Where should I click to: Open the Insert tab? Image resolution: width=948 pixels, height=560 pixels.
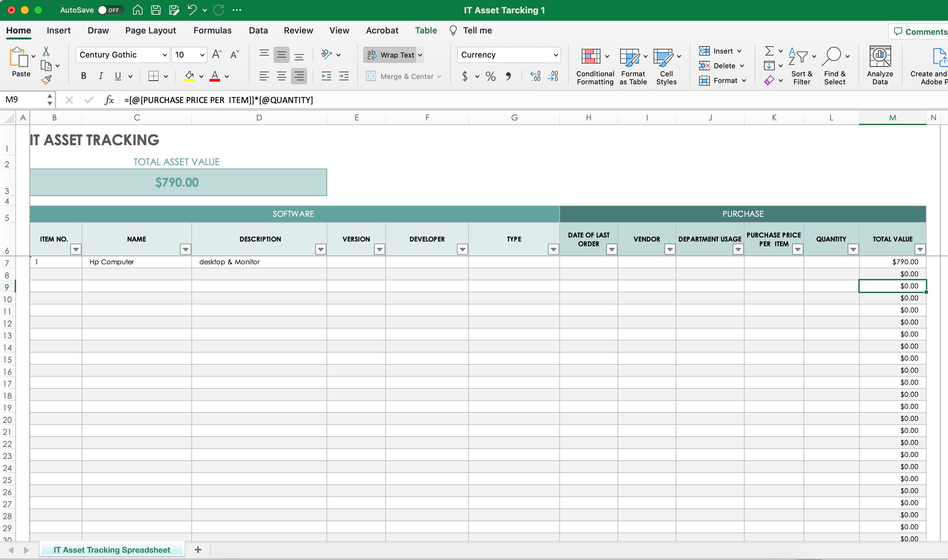coord(59,30)
